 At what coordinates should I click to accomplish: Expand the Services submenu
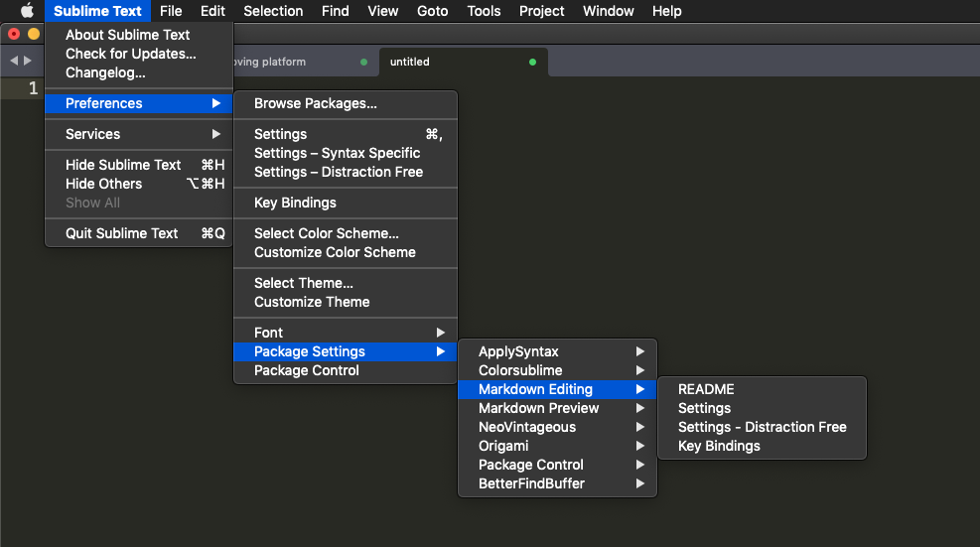[139, 134]
